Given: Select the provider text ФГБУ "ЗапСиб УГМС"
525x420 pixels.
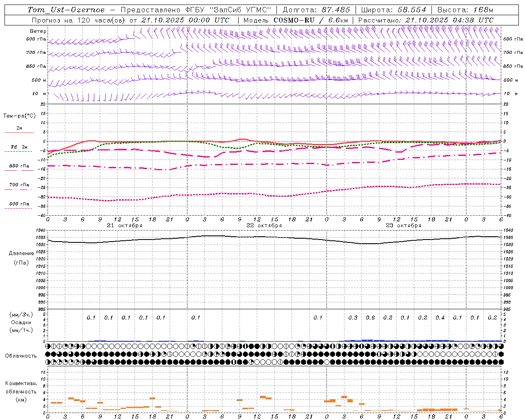Looking at the screenshot, I should pos(229,10).
